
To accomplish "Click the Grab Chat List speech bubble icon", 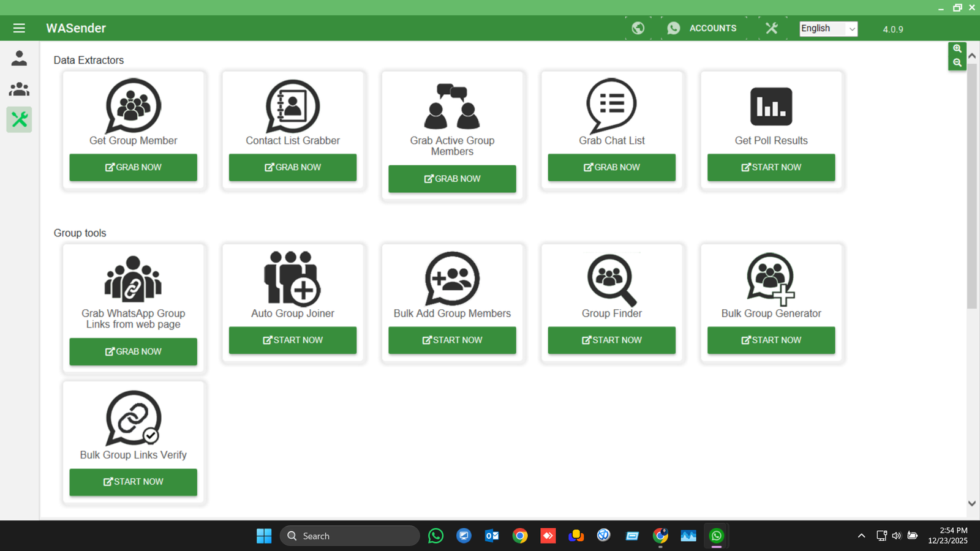I will coord(611,105).
